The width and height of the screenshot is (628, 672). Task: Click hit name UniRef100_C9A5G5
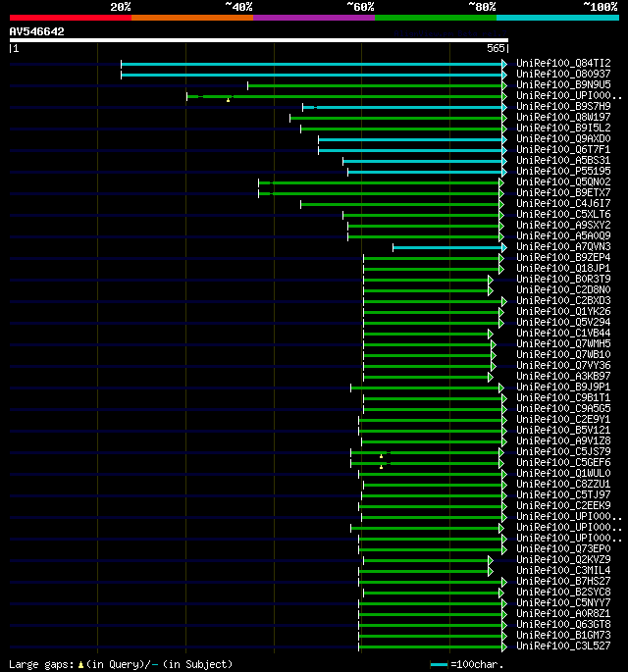563,408
